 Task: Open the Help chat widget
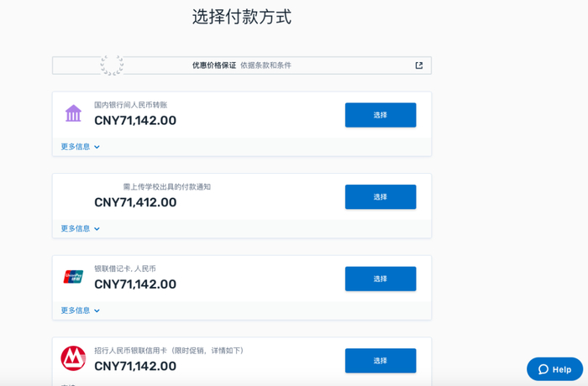(x=554, y=369)
